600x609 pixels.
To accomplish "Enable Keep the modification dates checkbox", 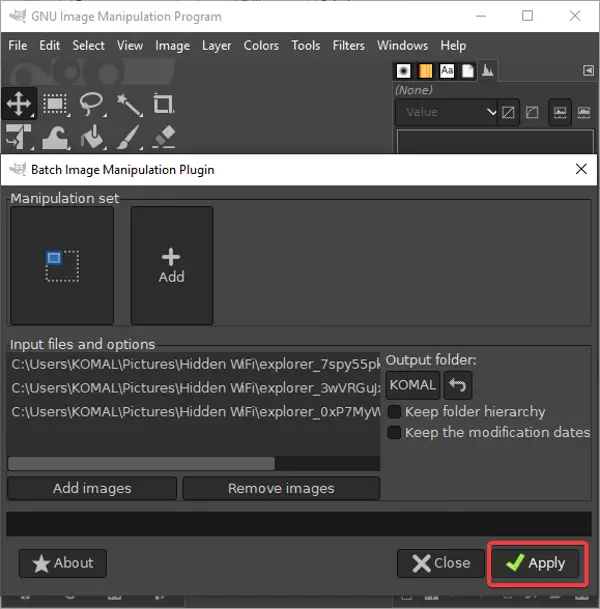I will click(x=394, y=432).
